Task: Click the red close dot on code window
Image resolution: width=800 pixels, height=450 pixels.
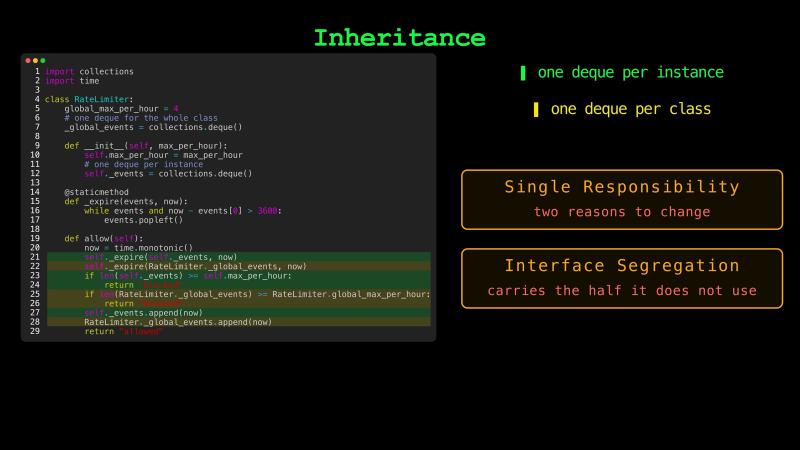Action: click(x=28, y=61)
